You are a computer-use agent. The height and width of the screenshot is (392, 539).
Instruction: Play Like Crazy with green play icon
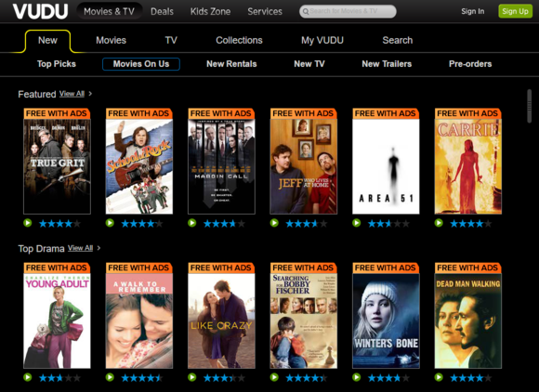pos(192,377)
